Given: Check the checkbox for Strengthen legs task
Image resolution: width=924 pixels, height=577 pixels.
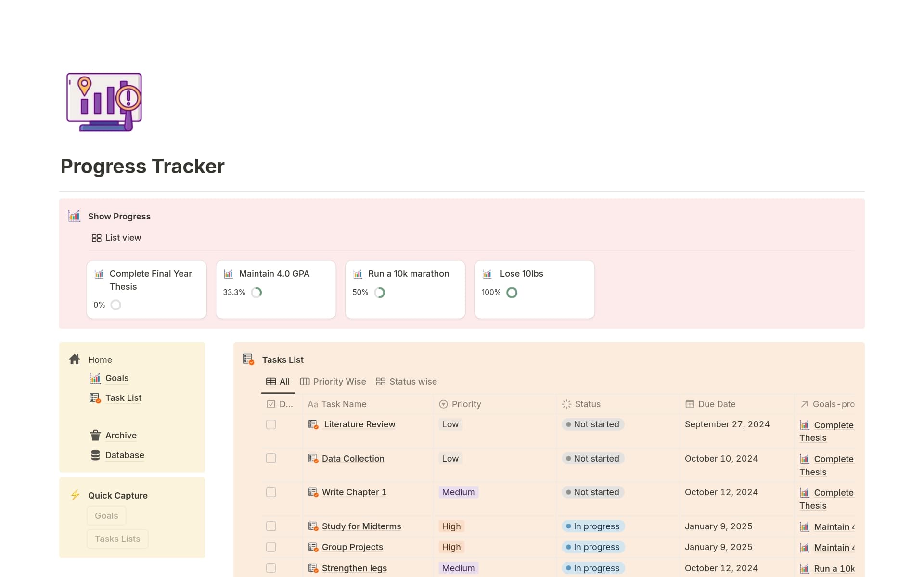Looking at the screenshot, I should [271, 568].
